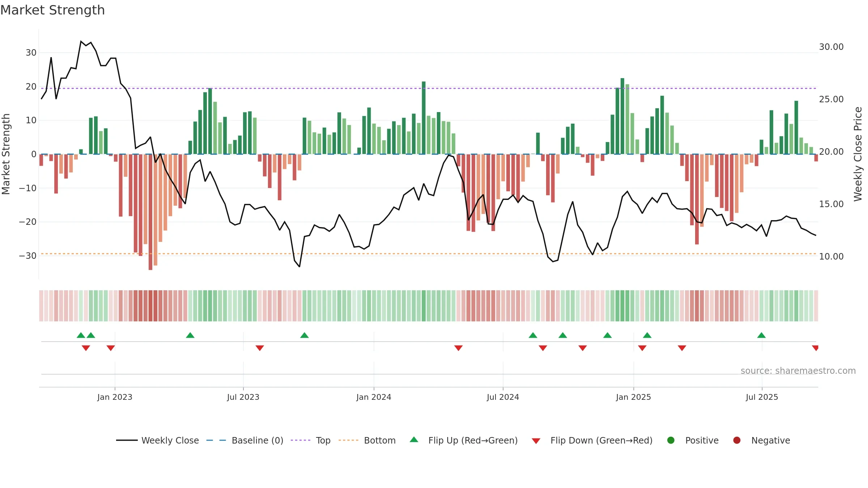Screen dimensions: 868x488
Task: Click the '−20' left axis tick
Action: [27, 222]
